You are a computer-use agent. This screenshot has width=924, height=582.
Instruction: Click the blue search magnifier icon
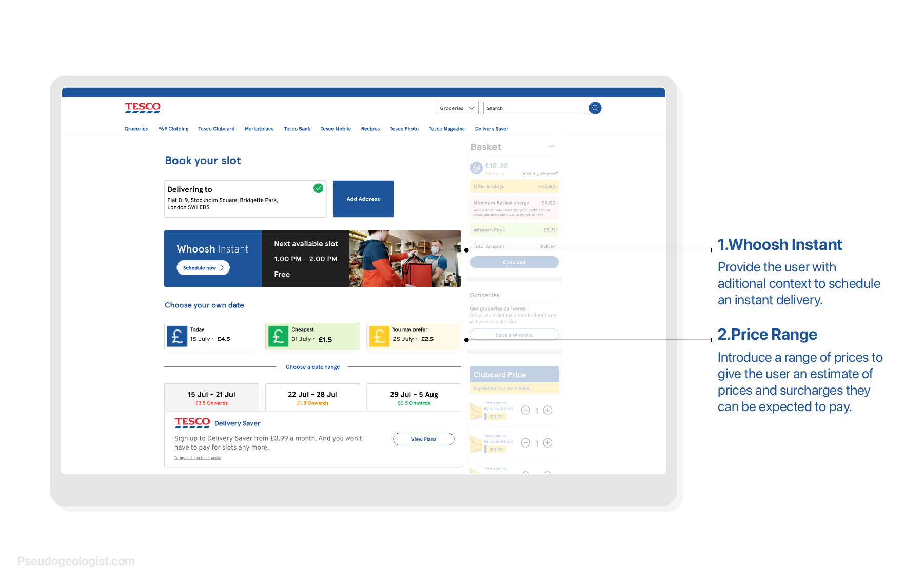(x=595, y=108)
